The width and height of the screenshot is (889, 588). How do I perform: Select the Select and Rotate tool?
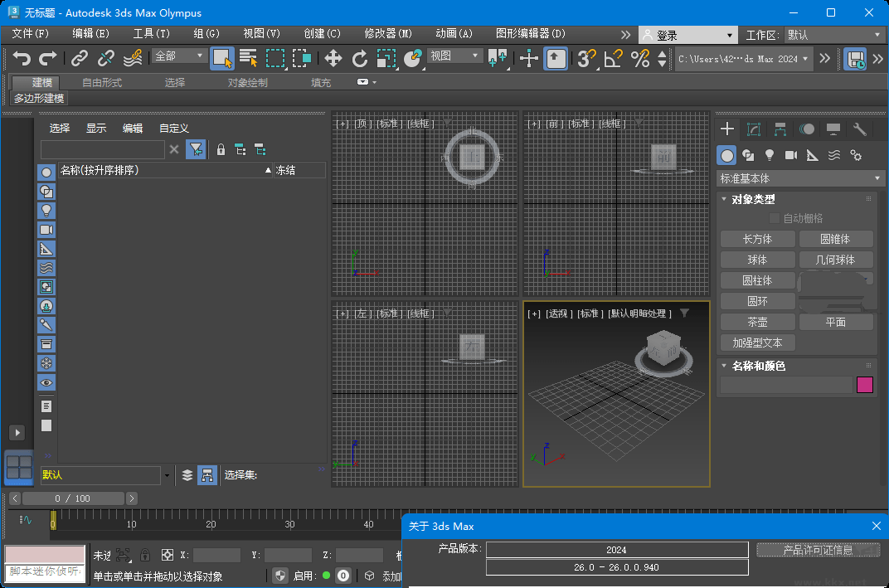point(362,59)
